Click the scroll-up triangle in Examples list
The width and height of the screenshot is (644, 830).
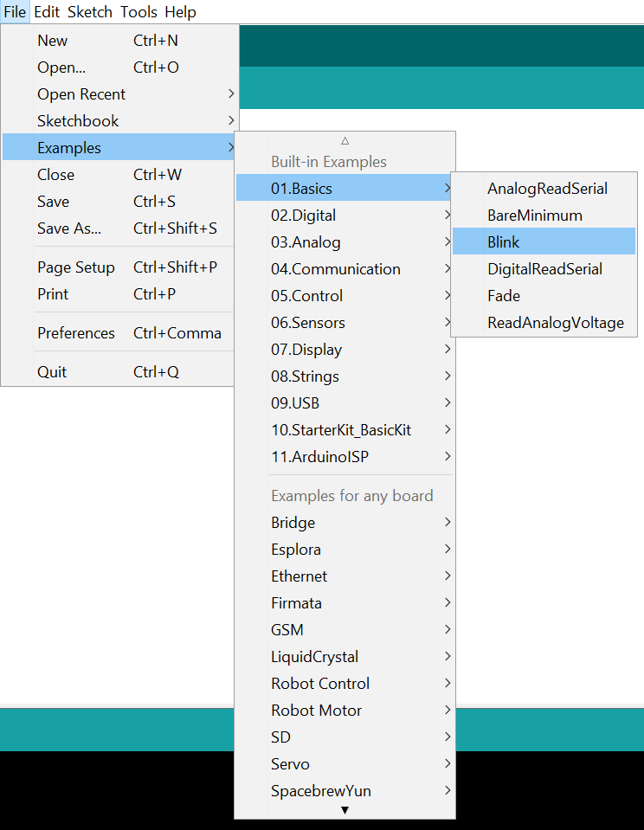click(345, 141)
